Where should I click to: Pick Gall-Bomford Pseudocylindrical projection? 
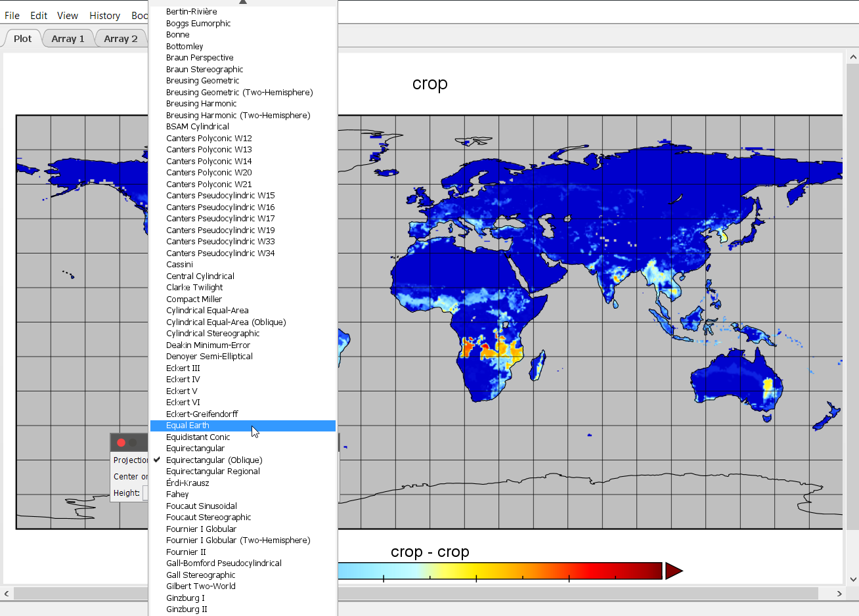243,563
